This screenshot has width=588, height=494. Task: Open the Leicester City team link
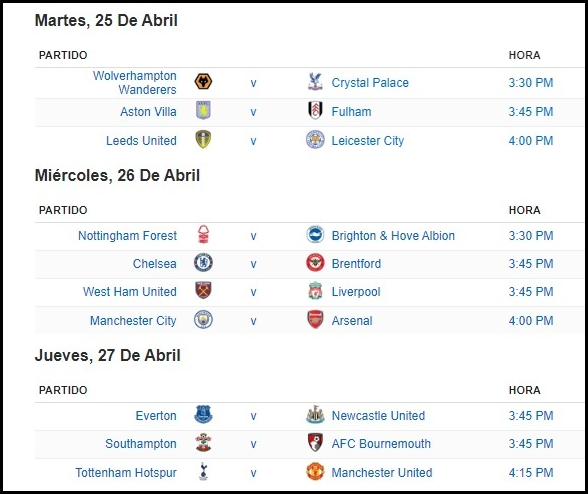[368, 141]
